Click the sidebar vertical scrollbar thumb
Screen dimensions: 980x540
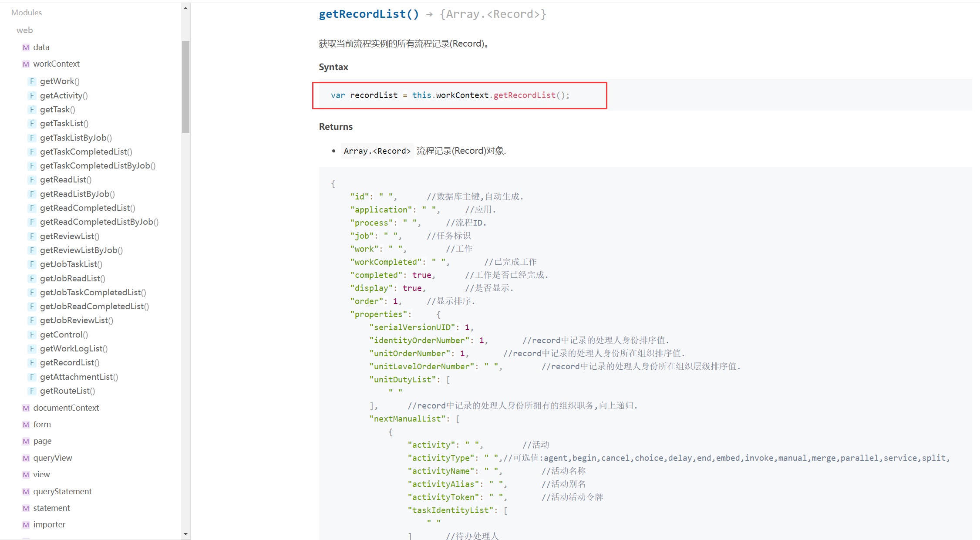click(186, 86)
